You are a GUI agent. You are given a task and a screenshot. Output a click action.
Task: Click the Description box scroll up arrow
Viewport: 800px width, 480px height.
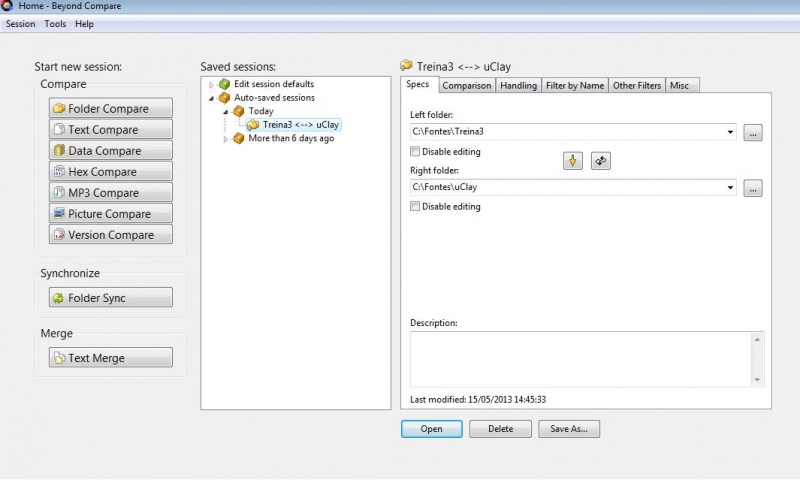[x=757, y=340]
